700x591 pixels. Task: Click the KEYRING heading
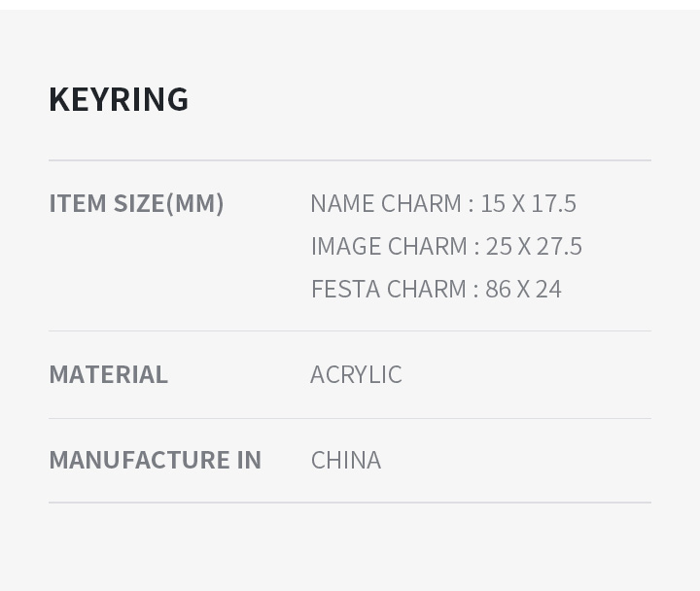point(119,99)
